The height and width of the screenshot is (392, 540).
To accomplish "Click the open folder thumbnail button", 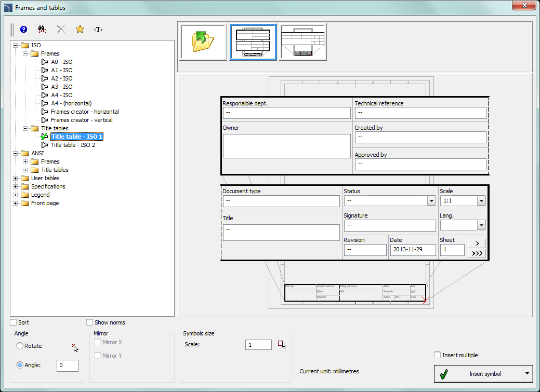I will click(203, 42).
